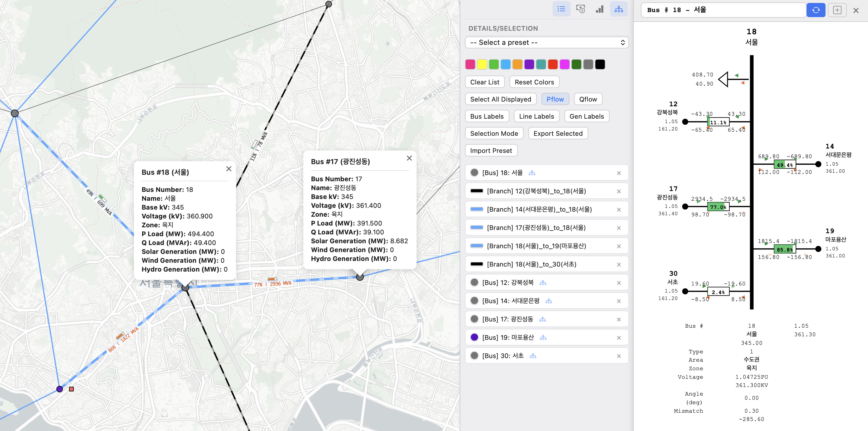Select the Bus 18 서울 list entry

pyautogui.click(x=502, y=173)
